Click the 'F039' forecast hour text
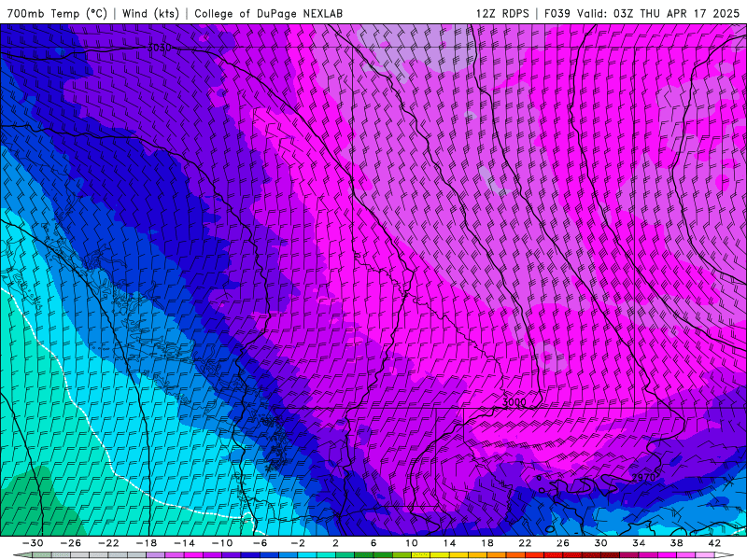Viewport: 747px width, 560px height. pyautogui.click(x=557, y=13)
